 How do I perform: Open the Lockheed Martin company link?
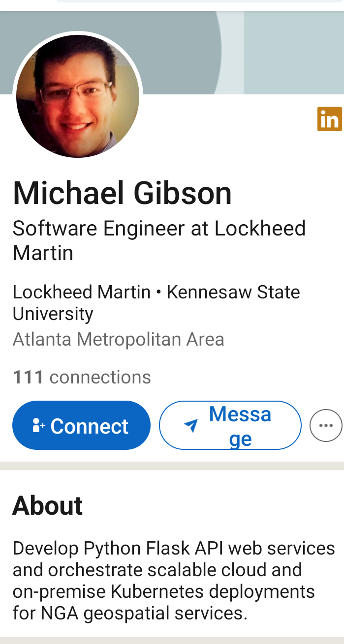click(82, 293)
